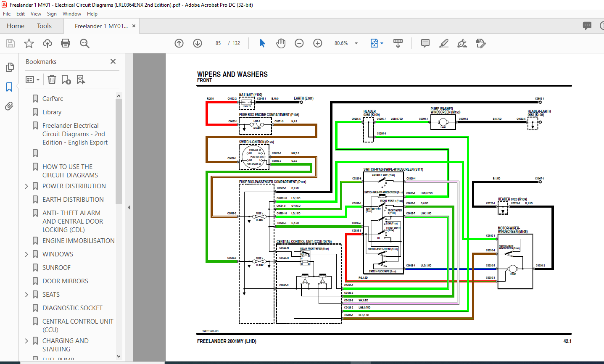Zoom in with the plus icon
This screenshot has height=364, width=604.
318,43
